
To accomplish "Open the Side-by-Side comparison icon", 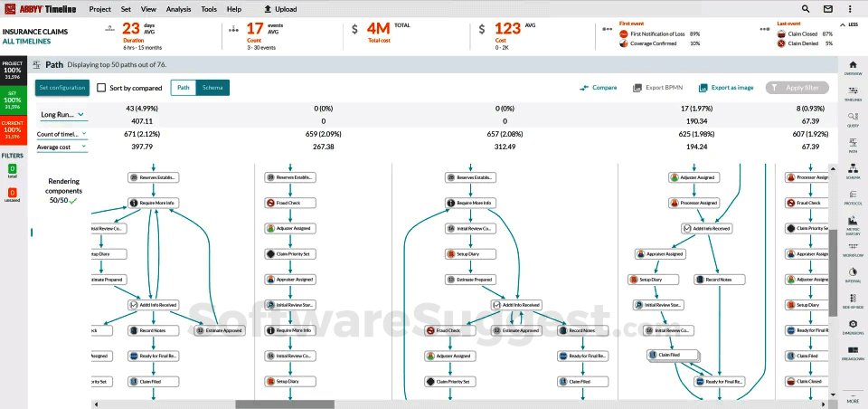I will [x=853, y=301].
